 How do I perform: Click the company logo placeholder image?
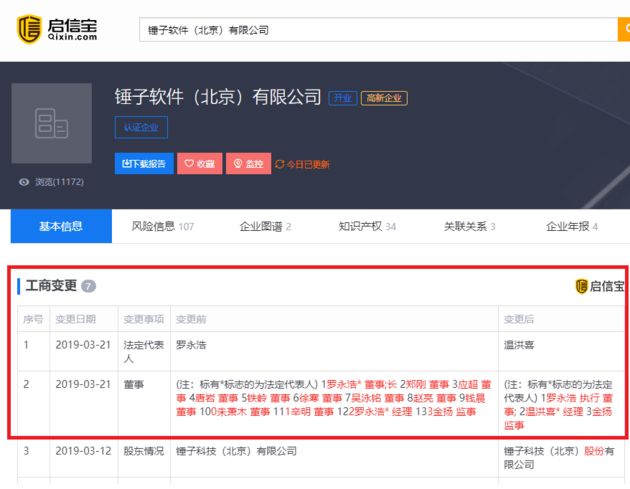click(x=51, y=124)
